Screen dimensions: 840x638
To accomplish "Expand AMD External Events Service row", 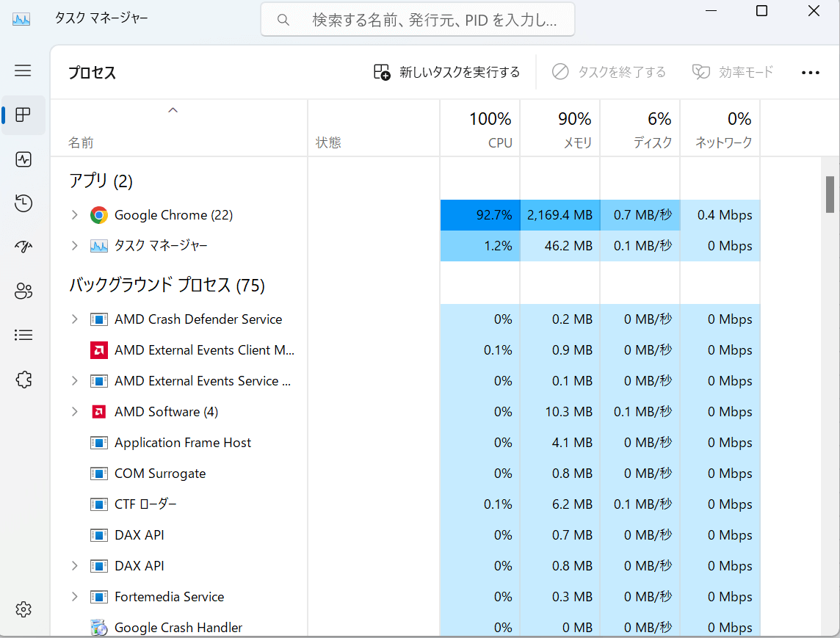I will coord(74,381).
